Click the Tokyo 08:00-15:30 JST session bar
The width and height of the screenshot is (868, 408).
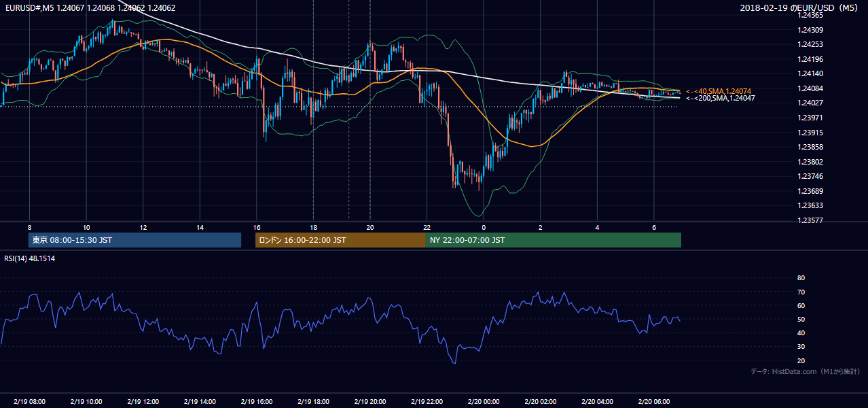(135, 240)
